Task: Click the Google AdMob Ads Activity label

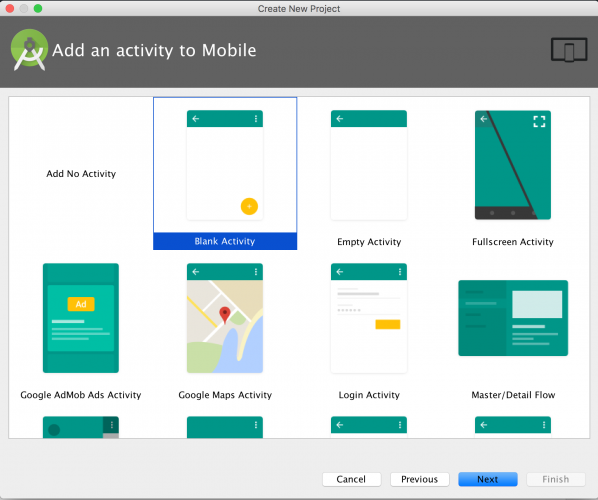Action: click(81, 395)
